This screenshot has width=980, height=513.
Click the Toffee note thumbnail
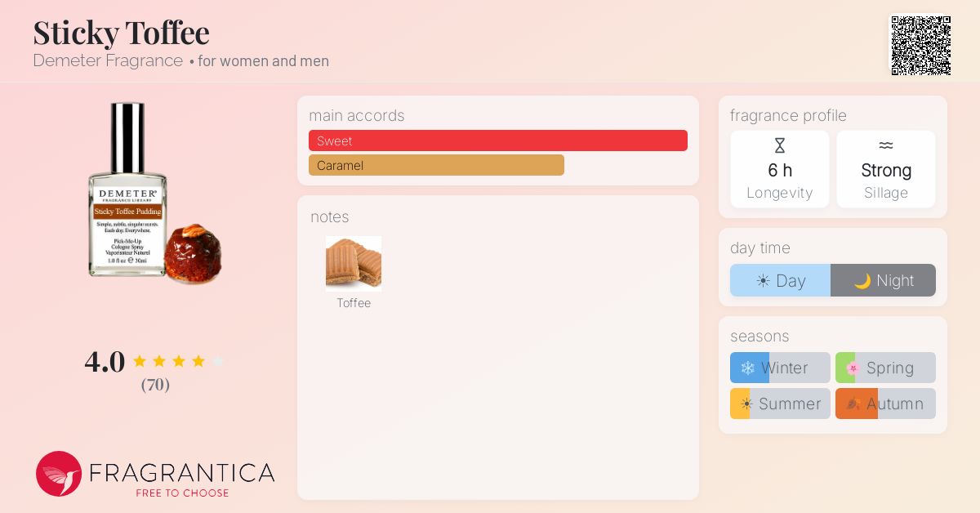[354, 264]
